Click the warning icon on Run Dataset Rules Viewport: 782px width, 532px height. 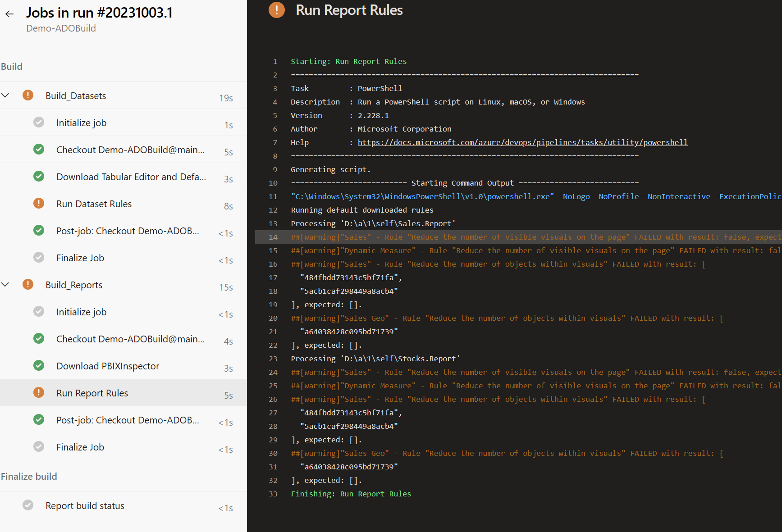coord(39,203)
